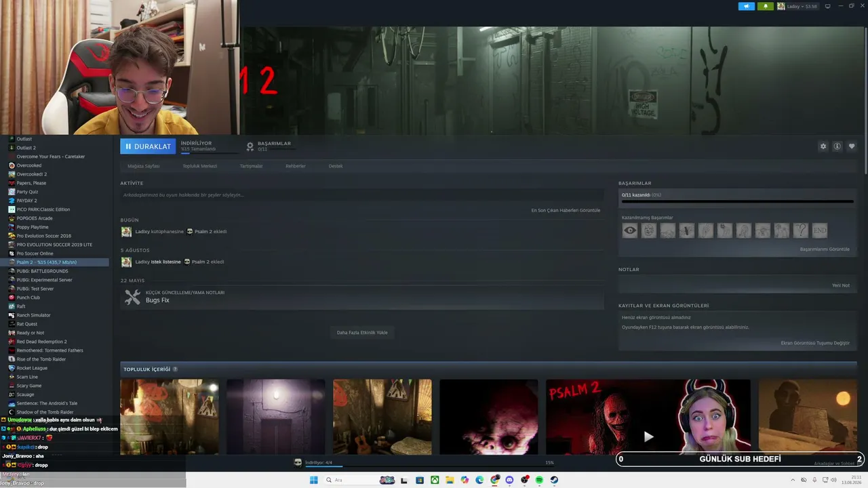868x488 pixels.
Task: Select the END achievement icon
Action: 820,230
